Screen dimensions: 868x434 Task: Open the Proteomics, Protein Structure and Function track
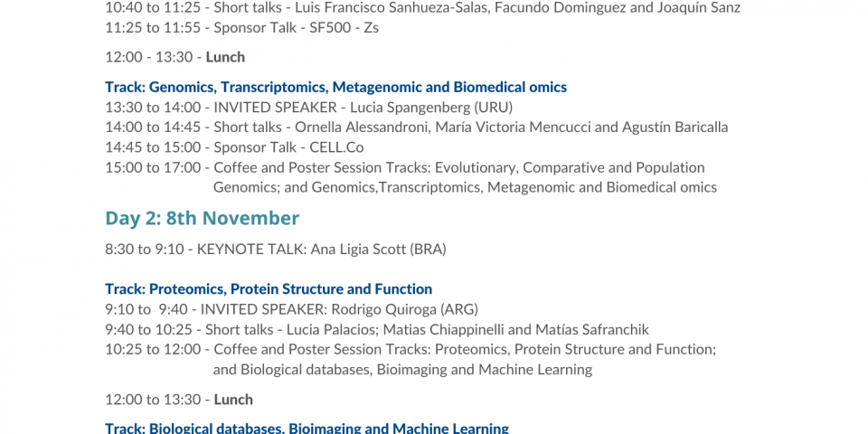(x=269, y=289)
